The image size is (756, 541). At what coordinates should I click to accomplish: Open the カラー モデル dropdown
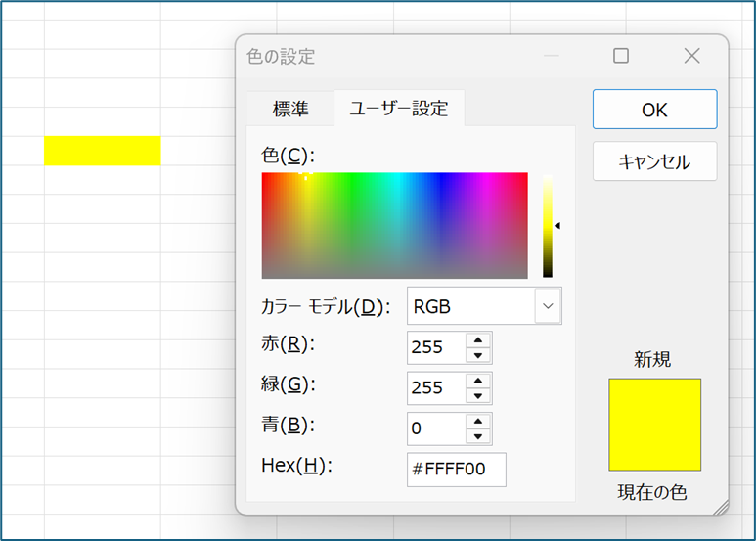click(x=548, y=306)
